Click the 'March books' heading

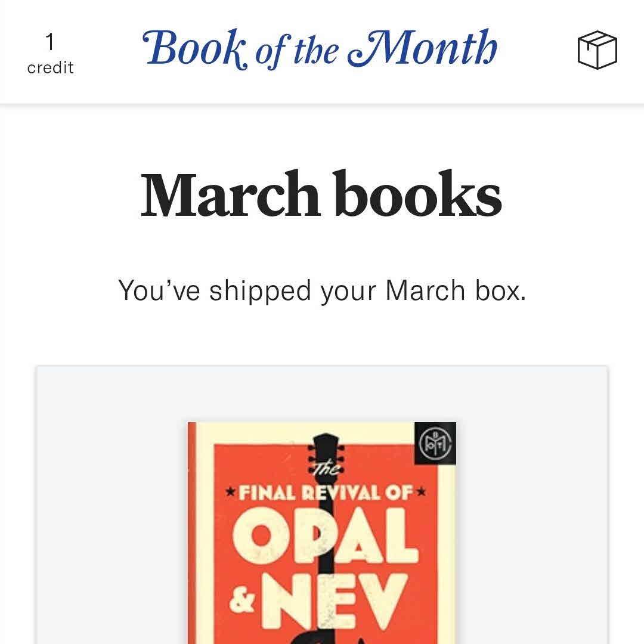pos(321,196)
